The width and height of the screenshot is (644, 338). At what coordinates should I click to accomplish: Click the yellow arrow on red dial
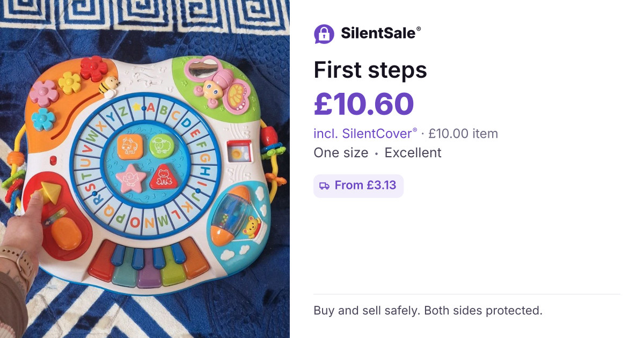coord(48,192)
